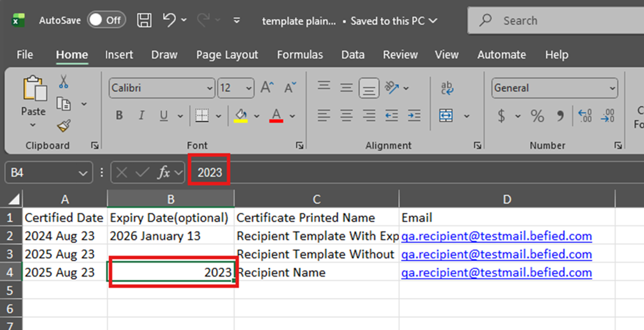Open the Page Layout tab
The width and height of the screenshot is (644, 330).
coord(227,55)
